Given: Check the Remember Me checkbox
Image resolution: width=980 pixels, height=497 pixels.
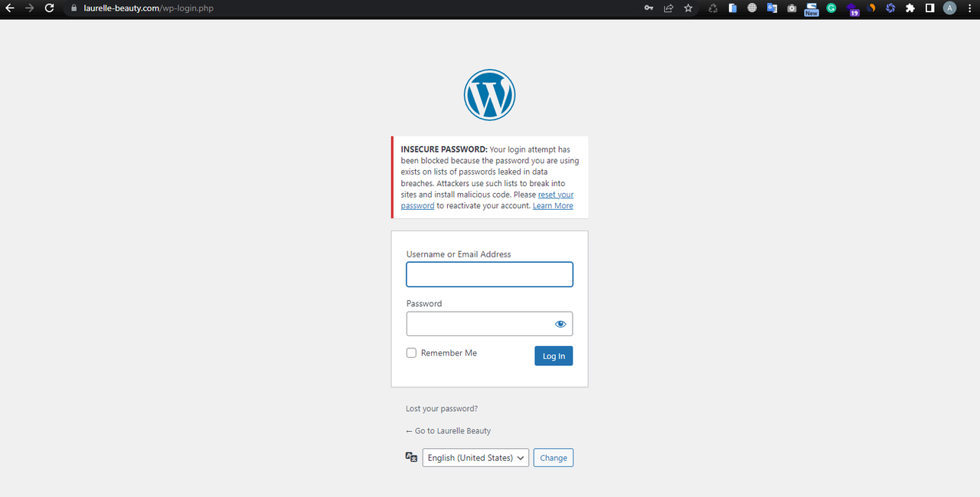Looking at the screenshot, I should [x=411, y=353].
